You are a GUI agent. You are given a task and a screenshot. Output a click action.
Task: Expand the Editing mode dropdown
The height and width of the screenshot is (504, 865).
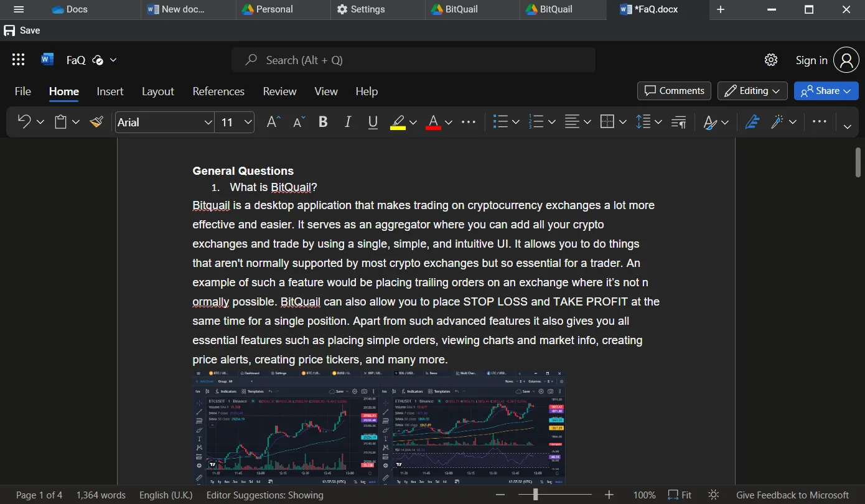coord(752,91)
